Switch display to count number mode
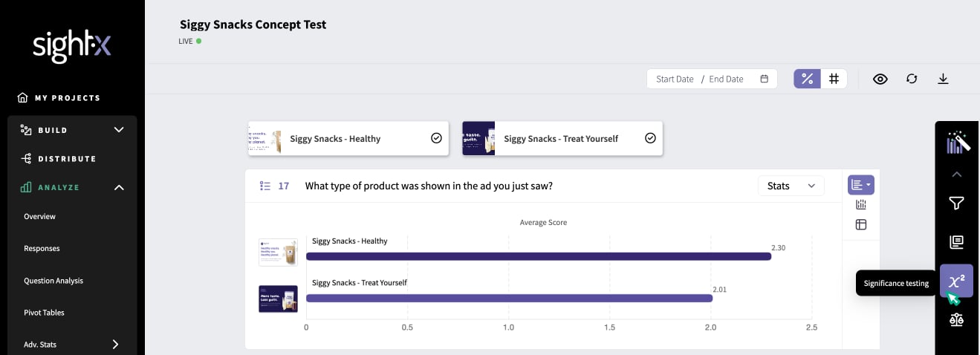The height and width of the screenshot is (355, 980). 834,79
